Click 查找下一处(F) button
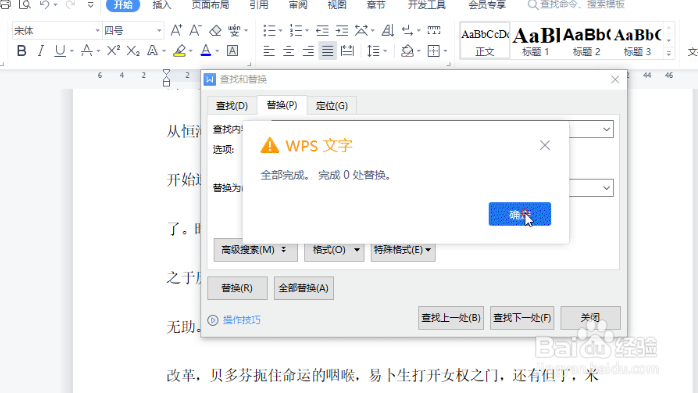The height and width of the screenshot is (393, 698). (x=522, y=318)
